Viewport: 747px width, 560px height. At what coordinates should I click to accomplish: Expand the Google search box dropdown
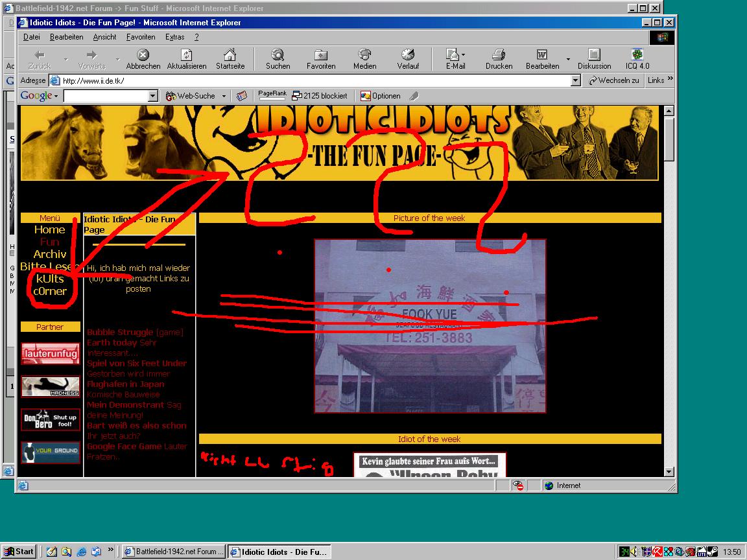152,96
